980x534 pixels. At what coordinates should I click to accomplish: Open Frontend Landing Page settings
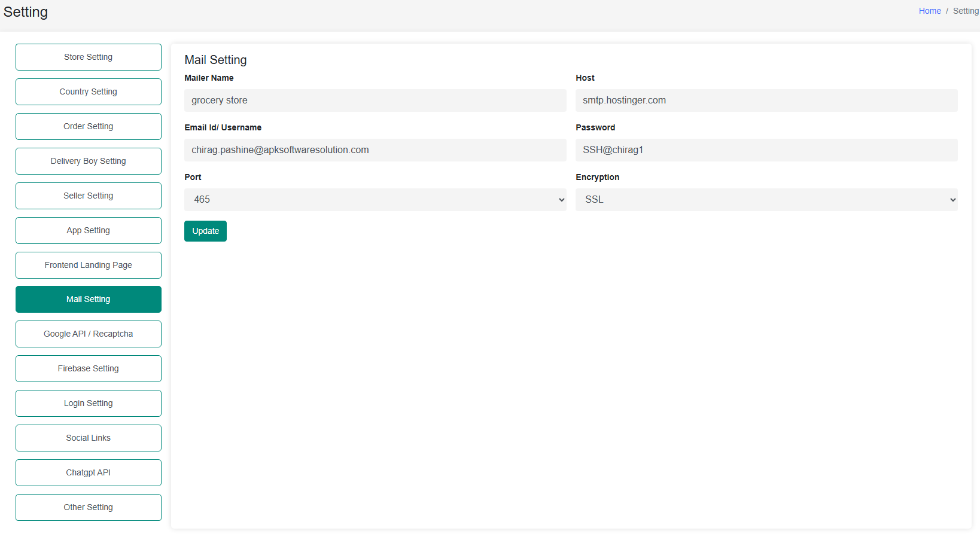89,265
